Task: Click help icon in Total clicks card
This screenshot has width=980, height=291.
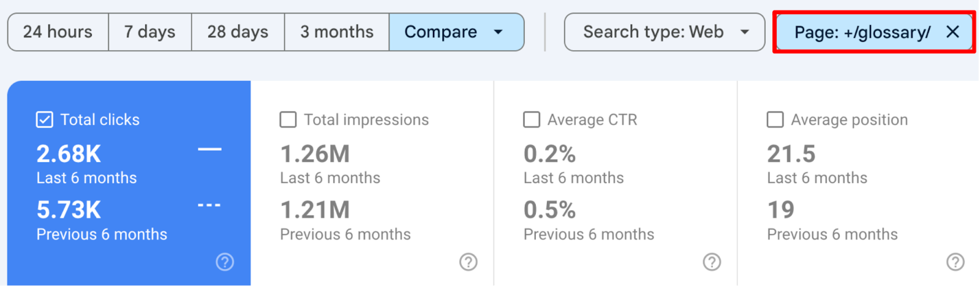Action: 225,262
